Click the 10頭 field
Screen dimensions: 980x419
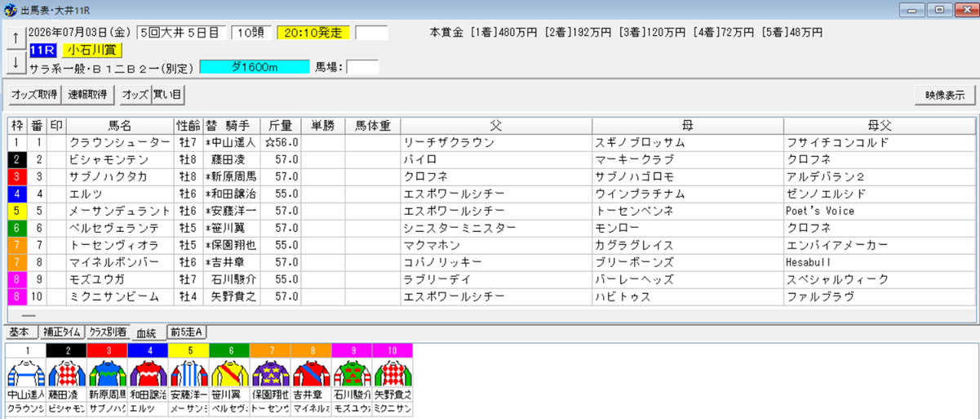(x=251, y=33)
